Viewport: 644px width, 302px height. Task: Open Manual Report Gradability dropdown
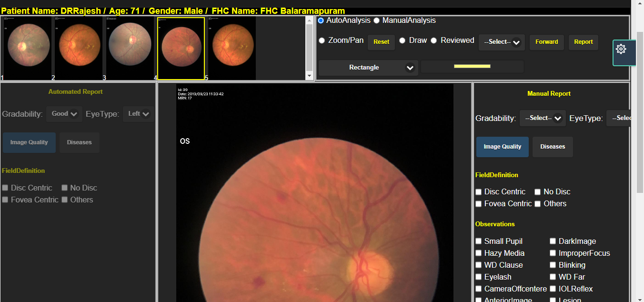pyautogui.click(x=543, y=118)
